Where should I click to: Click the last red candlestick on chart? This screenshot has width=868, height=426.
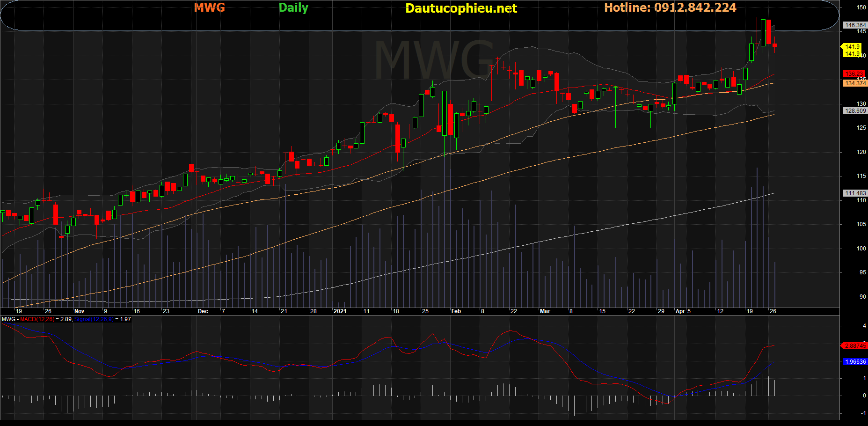click(x=775, y=45)
